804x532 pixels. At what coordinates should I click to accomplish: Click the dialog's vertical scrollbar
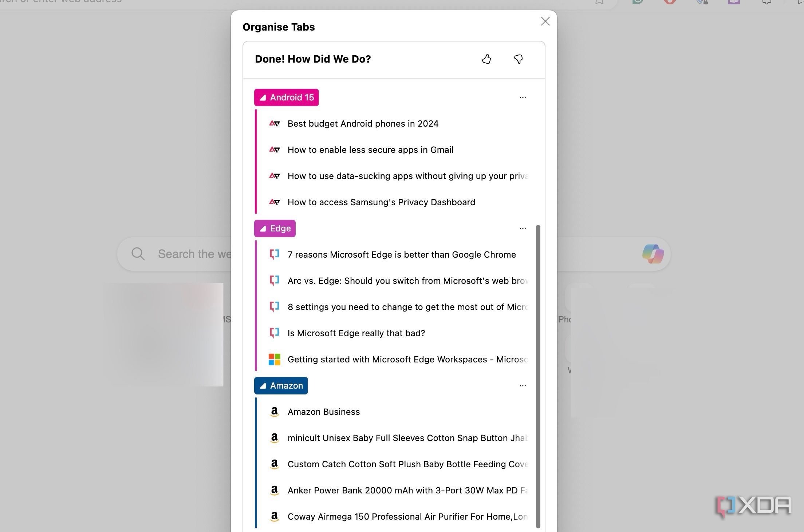click(538, 376)
